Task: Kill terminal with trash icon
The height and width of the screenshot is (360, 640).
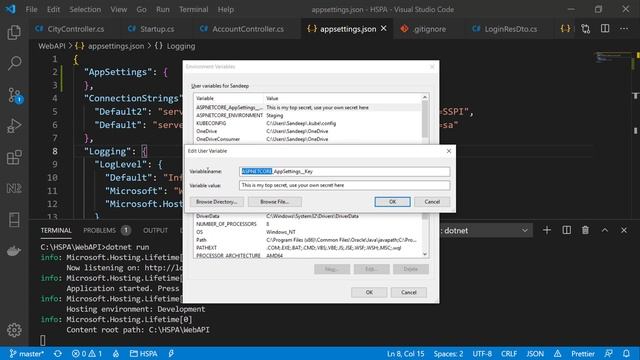Action: [x=585, y=231]
